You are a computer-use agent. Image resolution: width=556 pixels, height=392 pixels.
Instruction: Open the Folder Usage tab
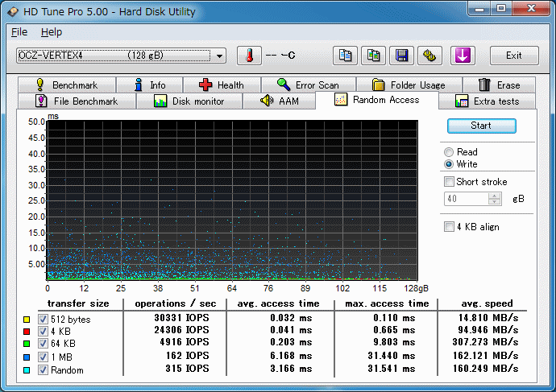[x=409, y=85]
